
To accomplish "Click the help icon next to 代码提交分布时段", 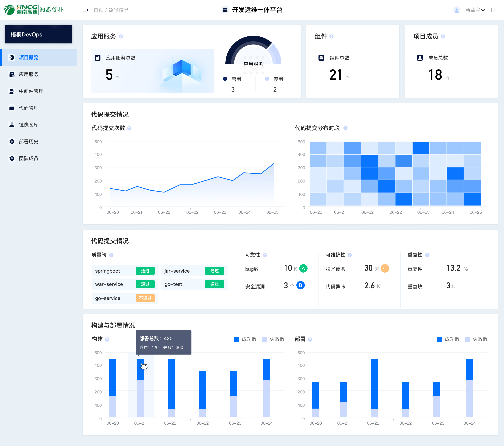I will coord(345,128).
